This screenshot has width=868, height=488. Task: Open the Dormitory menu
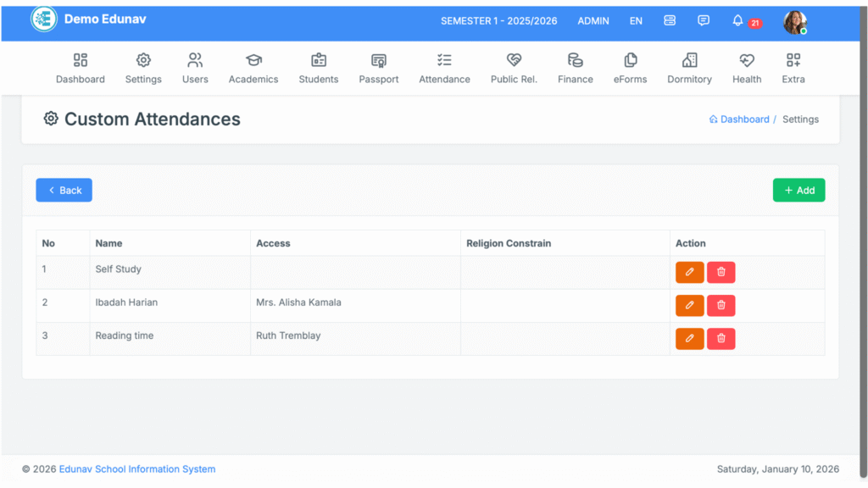[x=689, y=69]
